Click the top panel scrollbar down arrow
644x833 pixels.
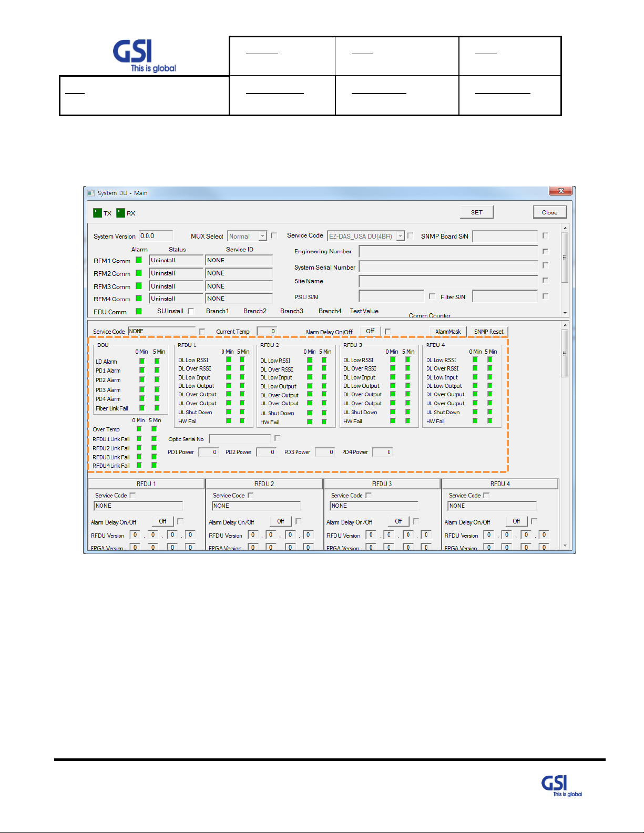(565, 313)
